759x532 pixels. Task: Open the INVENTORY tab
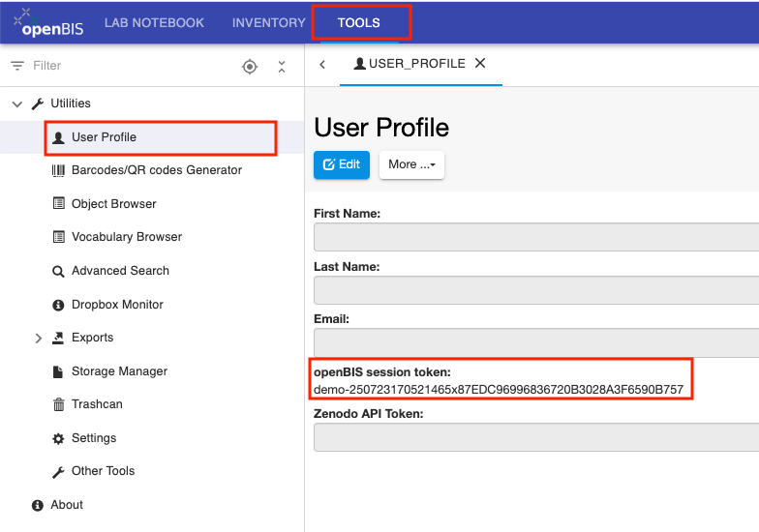coord(269,23)
